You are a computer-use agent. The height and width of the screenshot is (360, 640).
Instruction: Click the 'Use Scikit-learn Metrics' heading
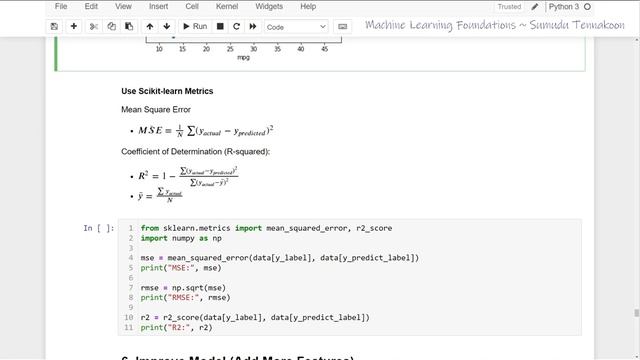(x=167, y=91)
